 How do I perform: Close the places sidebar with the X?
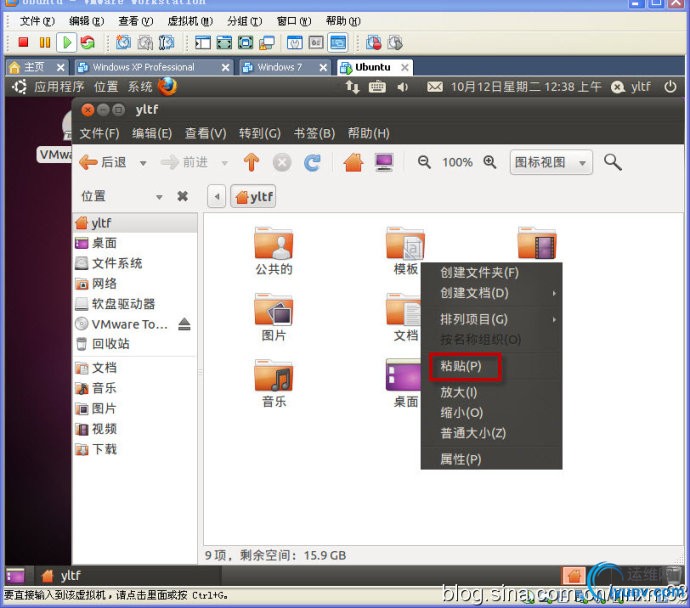pyautogui.click(x=183, y=196)
